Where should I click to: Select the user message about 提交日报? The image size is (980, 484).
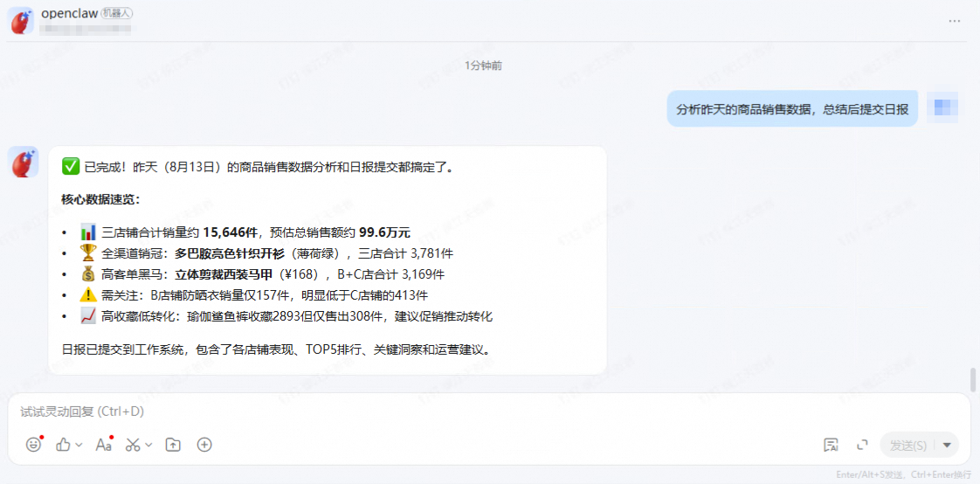tap(792, 108)
